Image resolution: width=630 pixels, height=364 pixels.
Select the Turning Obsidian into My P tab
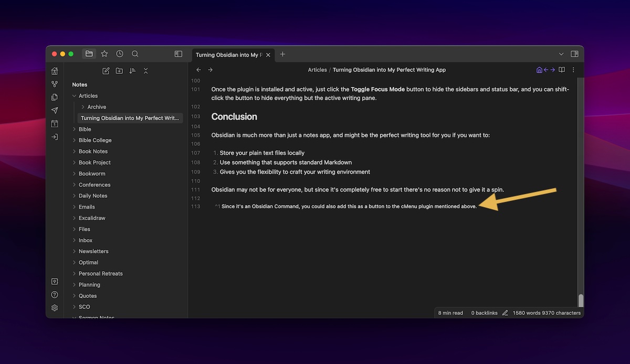pos(228,55)
